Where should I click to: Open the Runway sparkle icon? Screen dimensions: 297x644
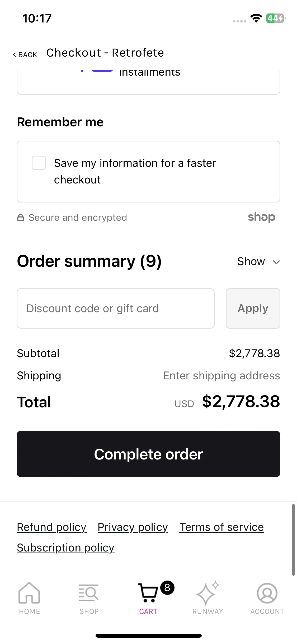pos(208,593)
